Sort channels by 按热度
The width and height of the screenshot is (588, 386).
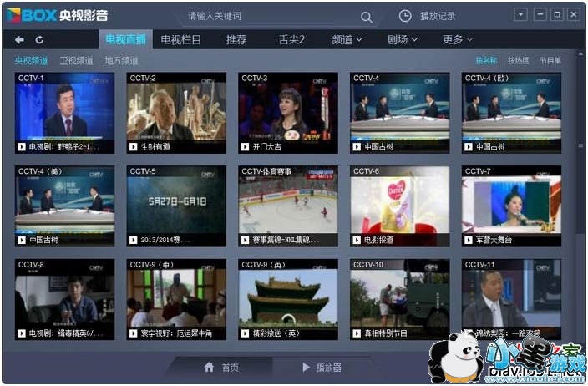point(518,60)
